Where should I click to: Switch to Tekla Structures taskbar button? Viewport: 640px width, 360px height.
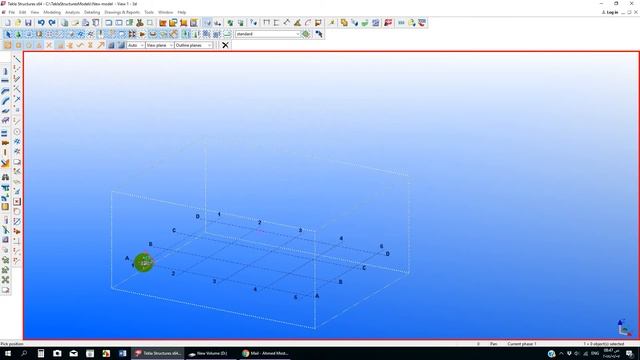click(158, 353)
